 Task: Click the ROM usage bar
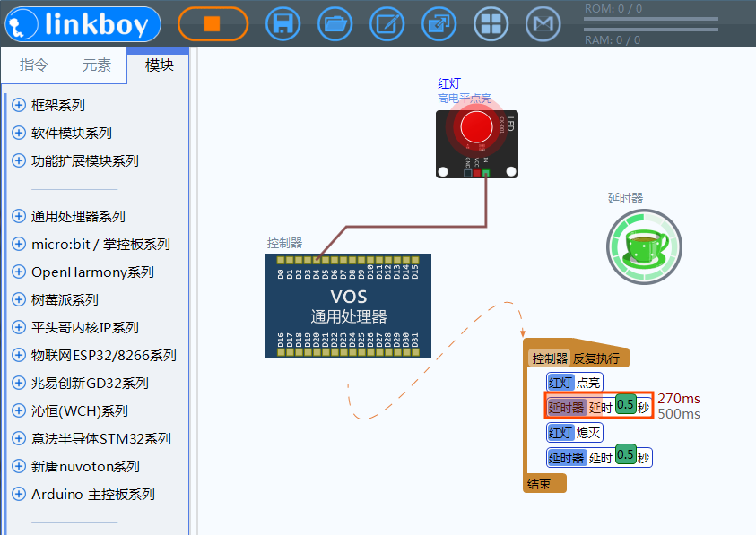pyautogui.click(x=651, y=20)
